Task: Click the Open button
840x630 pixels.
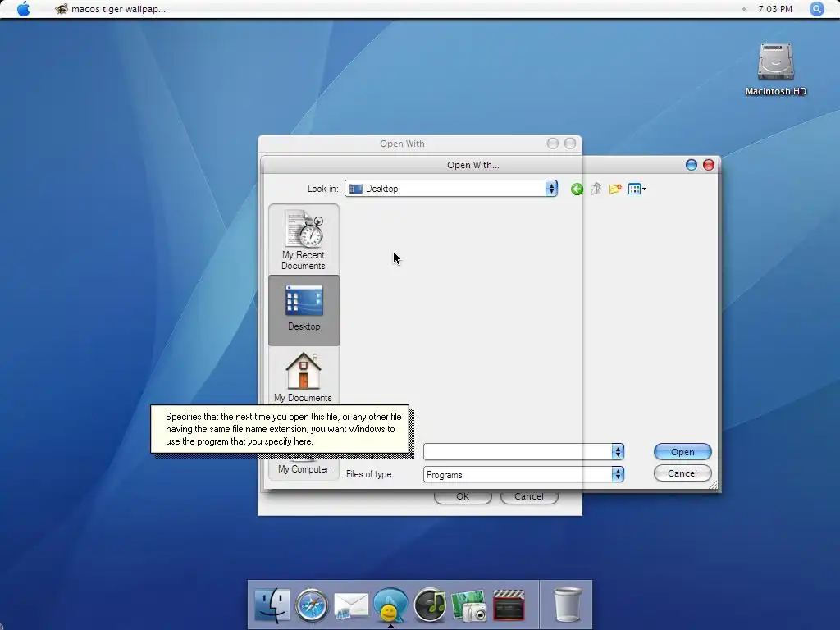Action: pos(682,452)
